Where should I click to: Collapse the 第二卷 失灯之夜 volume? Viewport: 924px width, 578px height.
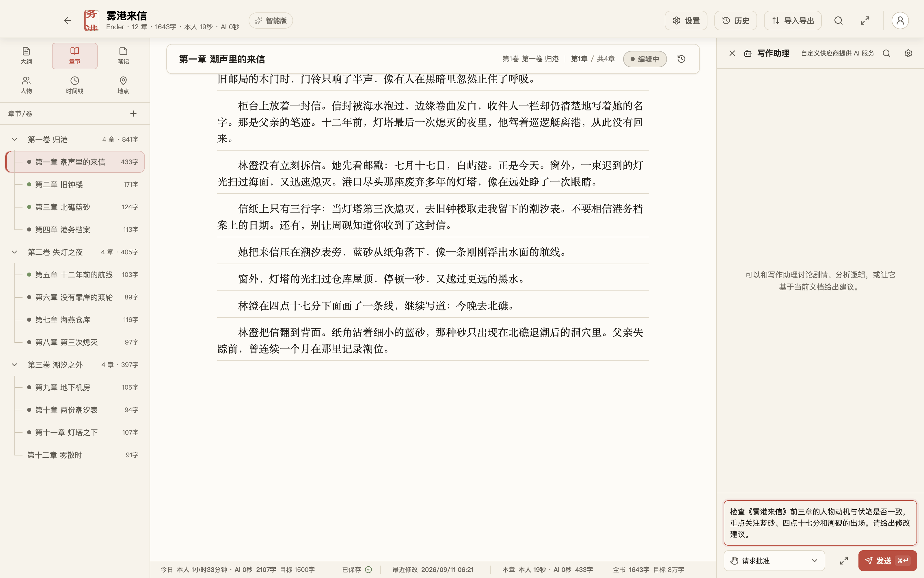14,252
